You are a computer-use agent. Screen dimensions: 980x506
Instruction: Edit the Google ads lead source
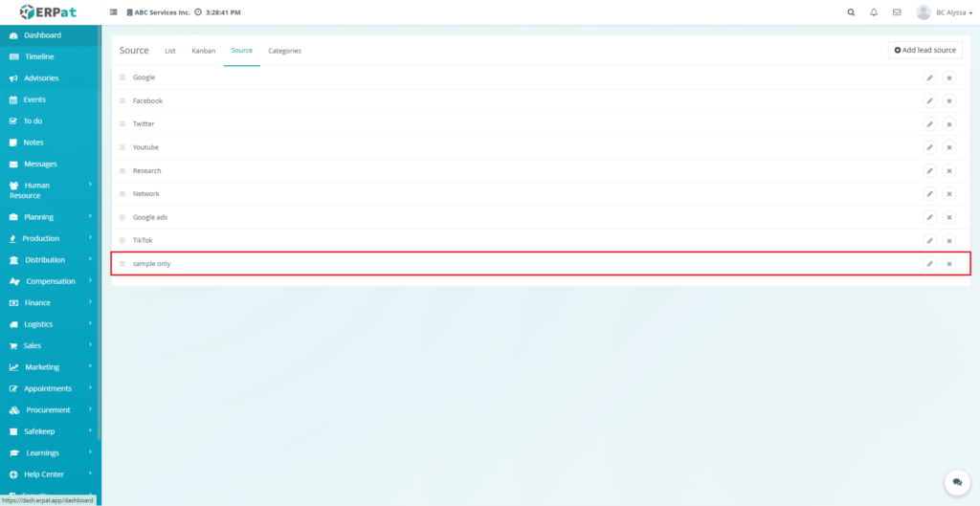tap(930, 217)
